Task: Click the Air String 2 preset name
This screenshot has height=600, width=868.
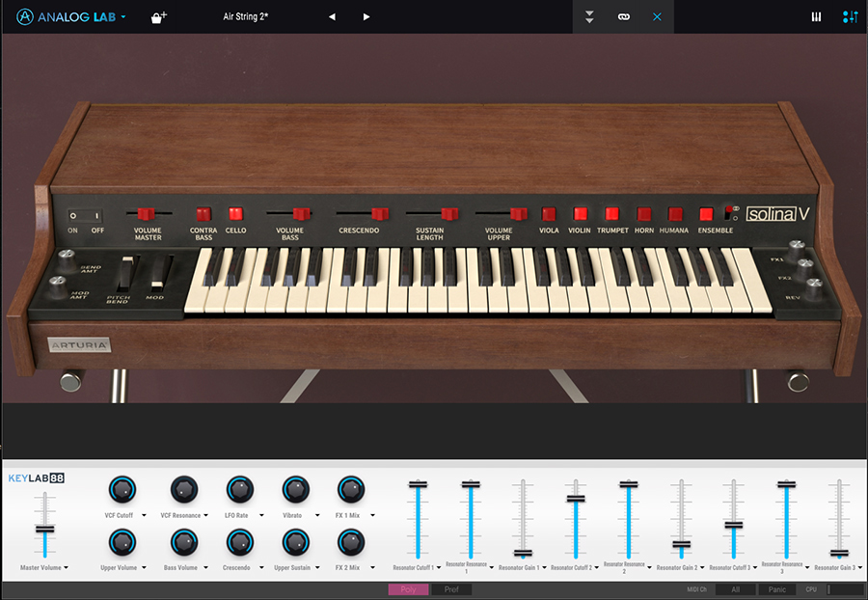Action: coord(245,16)
